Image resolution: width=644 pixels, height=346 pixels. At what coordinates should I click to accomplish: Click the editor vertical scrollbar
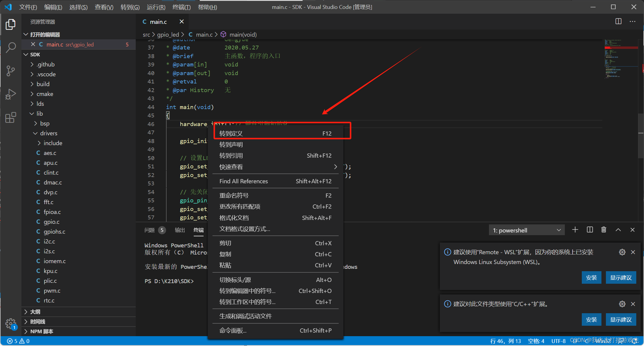641,136
